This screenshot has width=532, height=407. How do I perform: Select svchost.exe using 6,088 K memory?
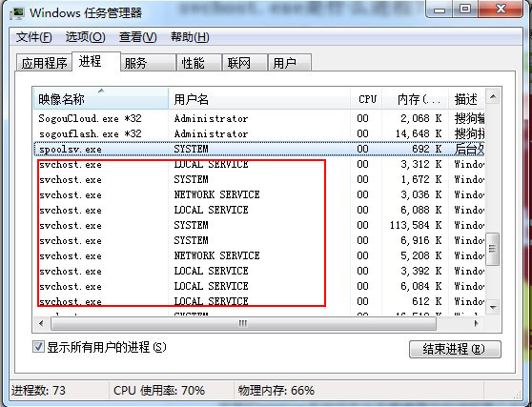(x=259, y=210)
